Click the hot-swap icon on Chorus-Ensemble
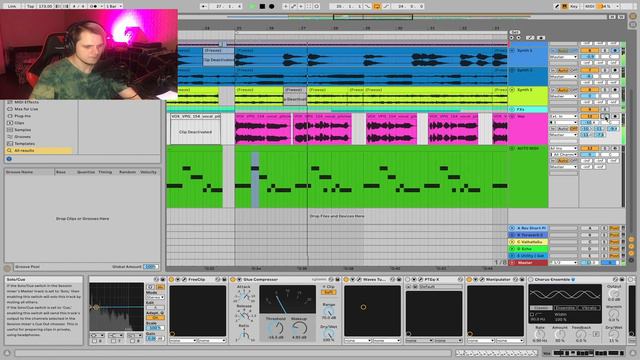Screen dimensions: 640x360 pyautogui.click(x=616, y=280)
